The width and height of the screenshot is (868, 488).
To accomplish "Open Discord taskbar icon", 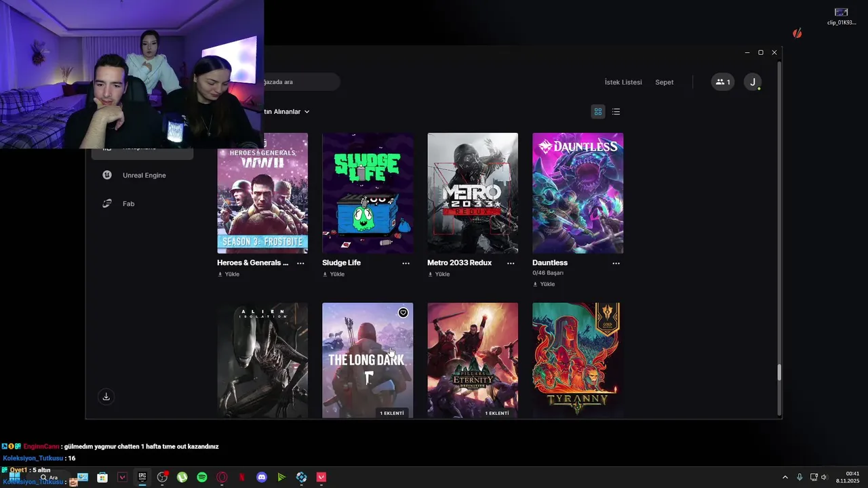I will (262, 477).
